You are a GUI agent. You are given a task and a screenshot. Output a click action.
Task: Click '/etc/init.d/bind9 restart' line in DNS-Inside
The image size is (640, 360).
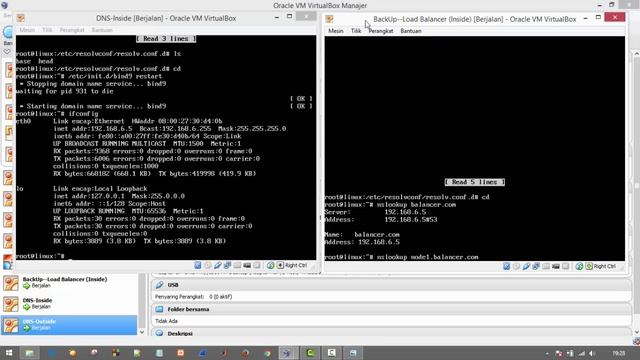click(x=115, y=76)
